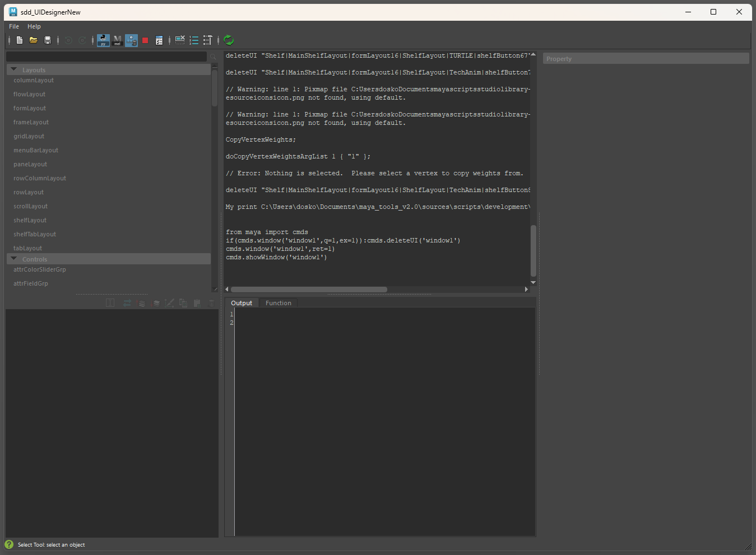
Task: Click the New file icon
Action: coord(20,40)
